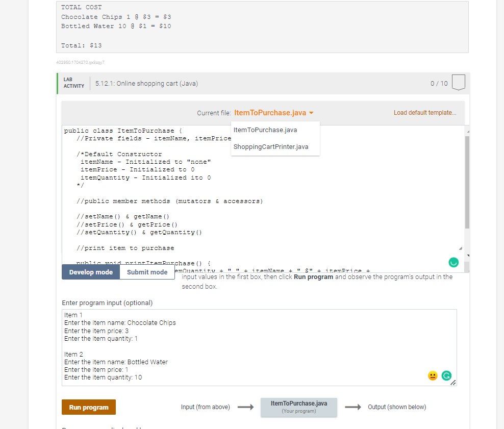Click the ItemToPurchase.java program box diagram
Screen dimensions: 504x429
[x=298, y=407]
